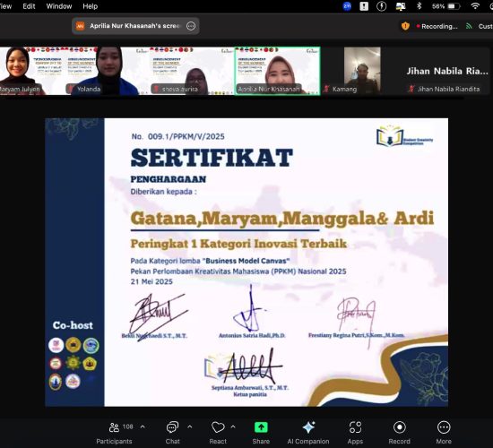Expand the React options arrow

pos(233,426)
